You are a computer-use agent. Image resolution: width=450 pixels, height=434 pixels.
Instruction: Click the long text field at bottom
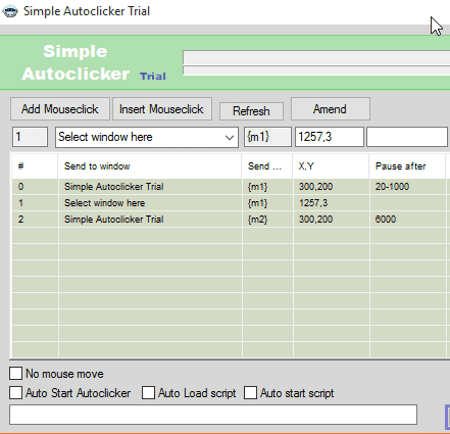[213, 415]
